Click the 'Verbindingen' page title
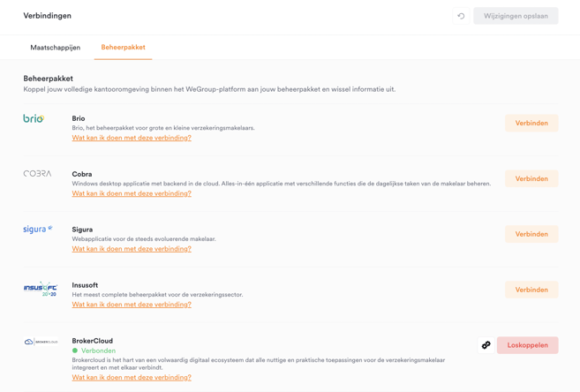Image resolution: width=580 pixels, height=392 pixels. tap(48, 16)
